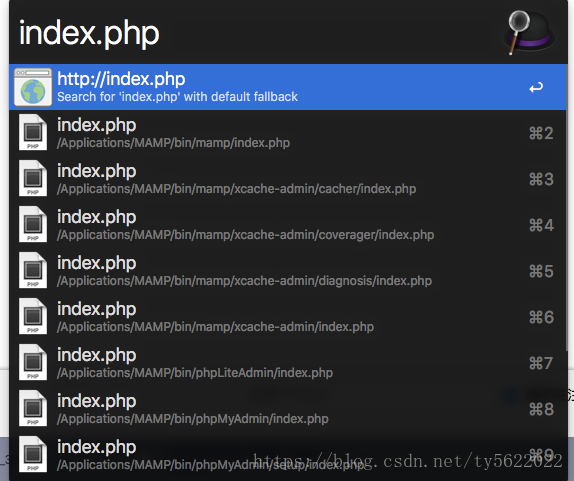Click PHP file icon for the cacher/index.php result
Screen dimensions: 574x481
(33, 178)
